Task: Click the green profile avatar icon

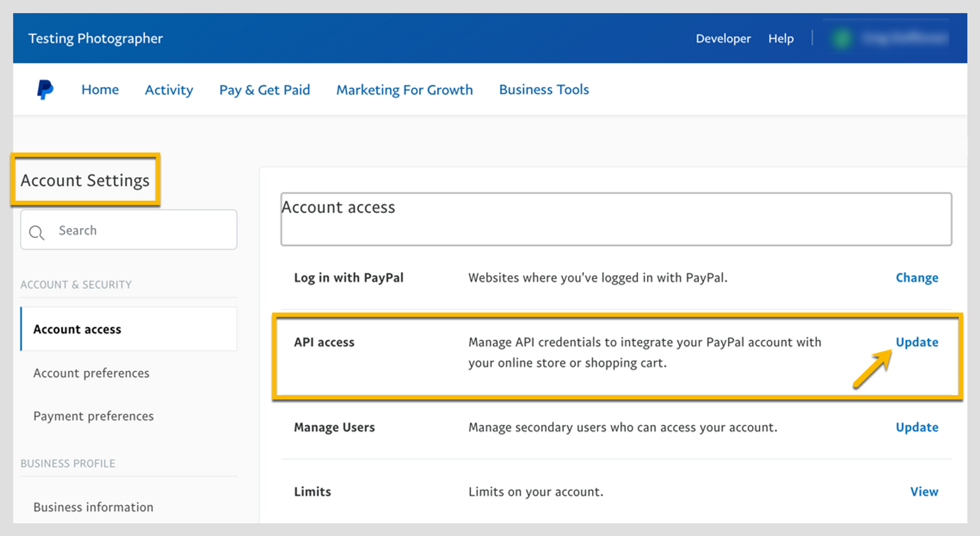Action: click(842, 38)
